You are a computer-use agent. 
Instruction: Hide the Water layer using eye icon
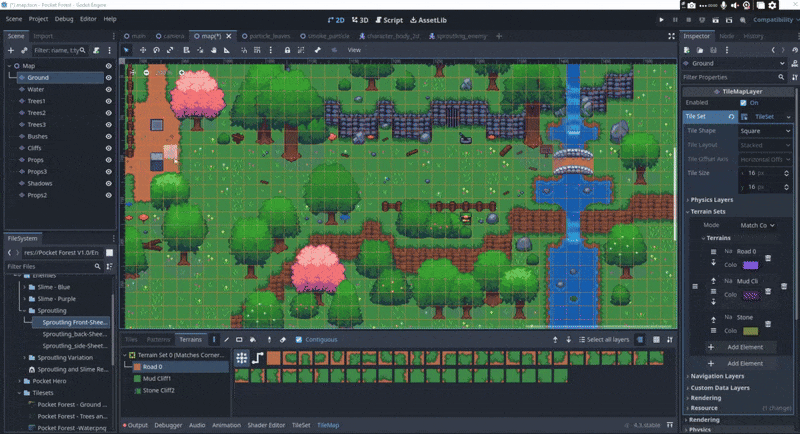(x=108, y=89)
